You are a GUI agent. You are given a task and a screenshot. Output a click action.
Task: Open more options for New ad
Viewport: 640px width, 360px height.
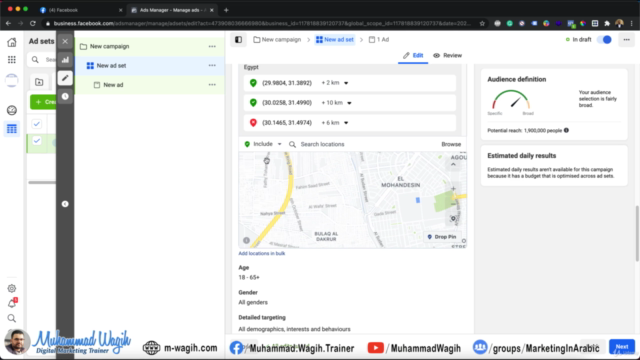coord(212,84)
